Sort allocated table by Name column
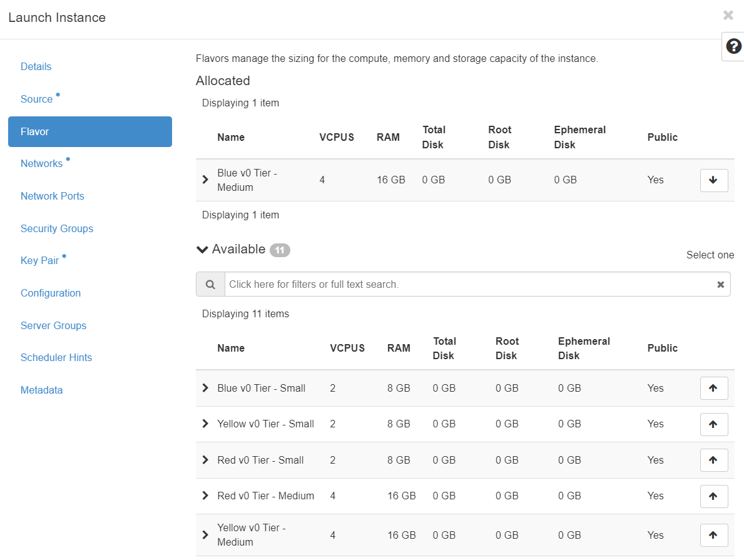This screenshot has height=560, width=744. pos(231,137)
